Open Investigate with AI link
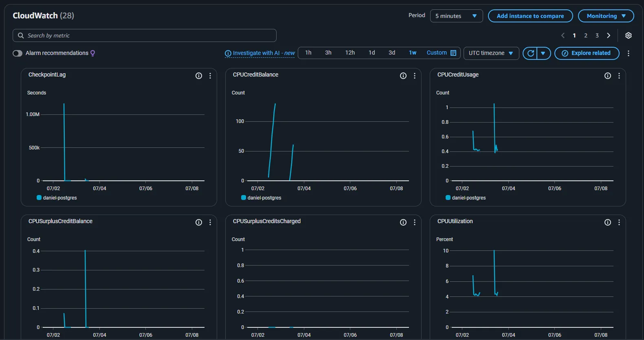Image resolution: width=644 pixels, height=340 pixels. pos(260,53)
